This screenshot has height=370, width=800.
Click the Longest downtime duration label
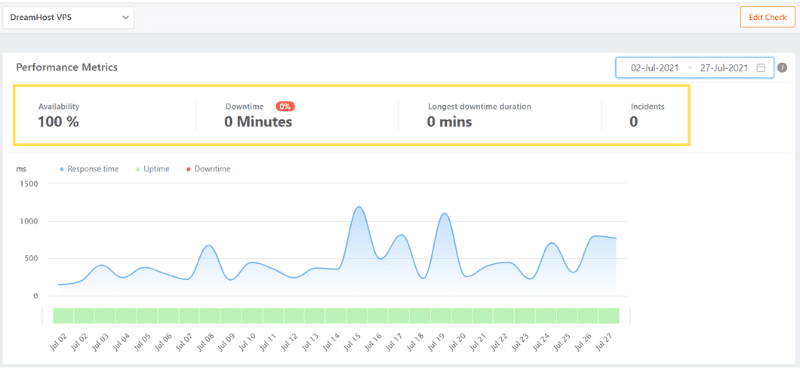pyautogui.click(x=480, y=107)
